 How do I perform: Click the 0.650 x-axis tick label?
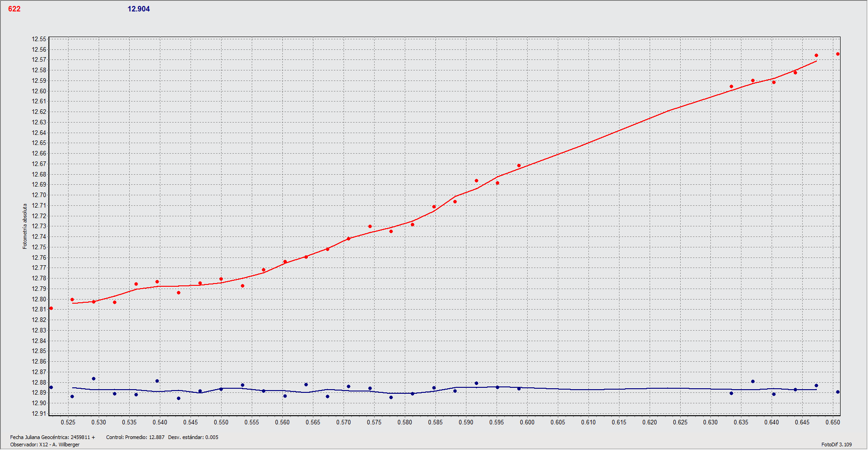(x=833, y=423)
